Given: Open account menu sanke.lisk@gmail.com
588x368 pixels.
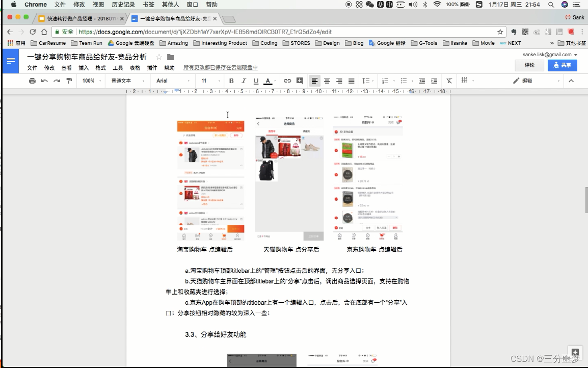Looking at the screenshot, I should pos(550,55).
